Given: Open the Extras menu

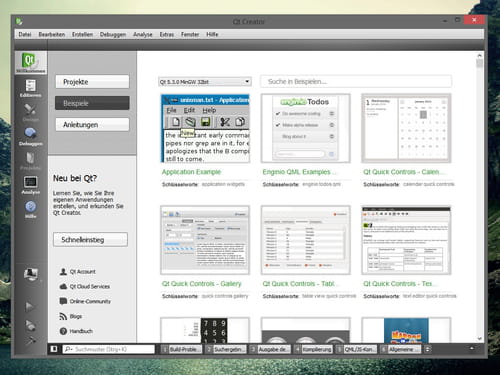Looking at the screenshot, I should click(x=167, y=34).
